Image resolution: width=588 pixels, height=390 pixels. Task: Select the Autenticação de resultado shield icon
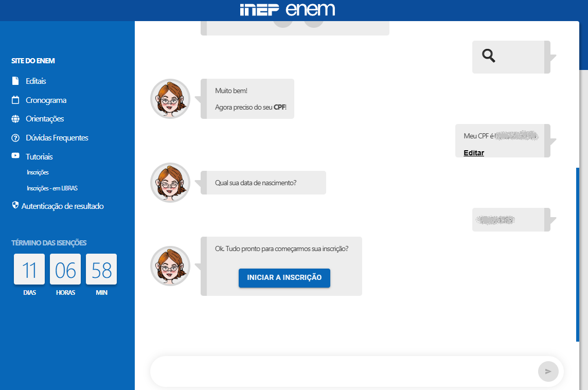coord(16,205)
